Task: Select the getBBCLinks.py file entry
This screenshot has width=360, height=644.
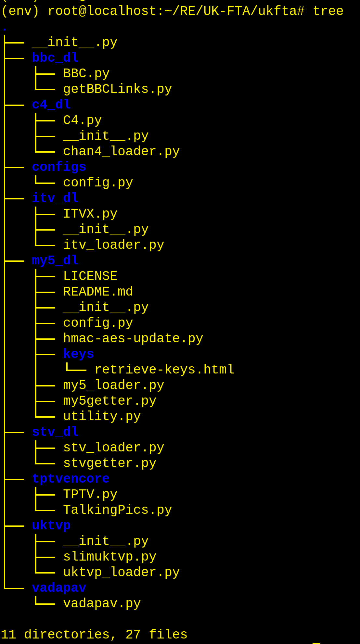Action: click(117, 89)
